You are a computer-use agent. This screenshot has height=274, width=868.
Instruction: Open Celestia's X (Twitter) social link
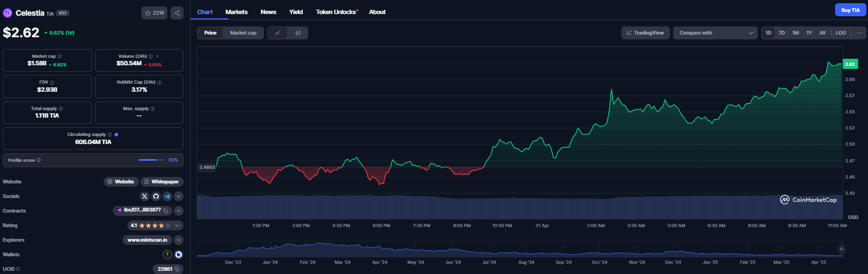coord(144,196)
